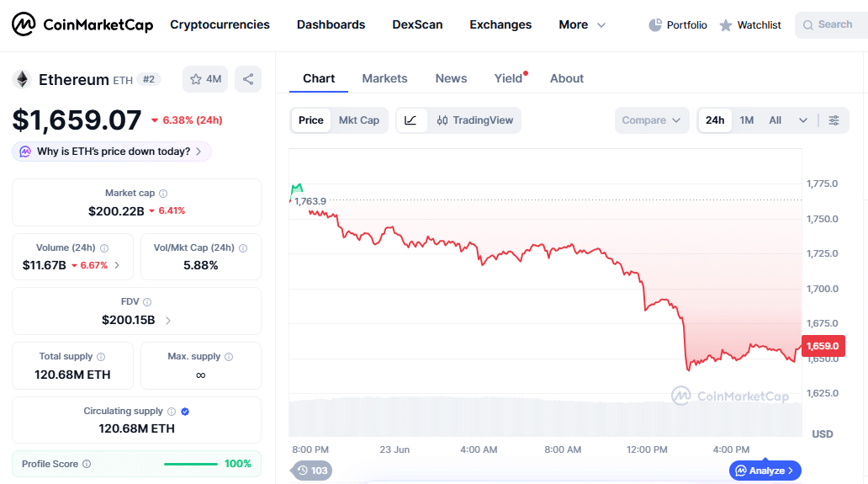Switch to TradingView candlestick chart
Screen dimensions: 868x484
click(x=475, y=120)
